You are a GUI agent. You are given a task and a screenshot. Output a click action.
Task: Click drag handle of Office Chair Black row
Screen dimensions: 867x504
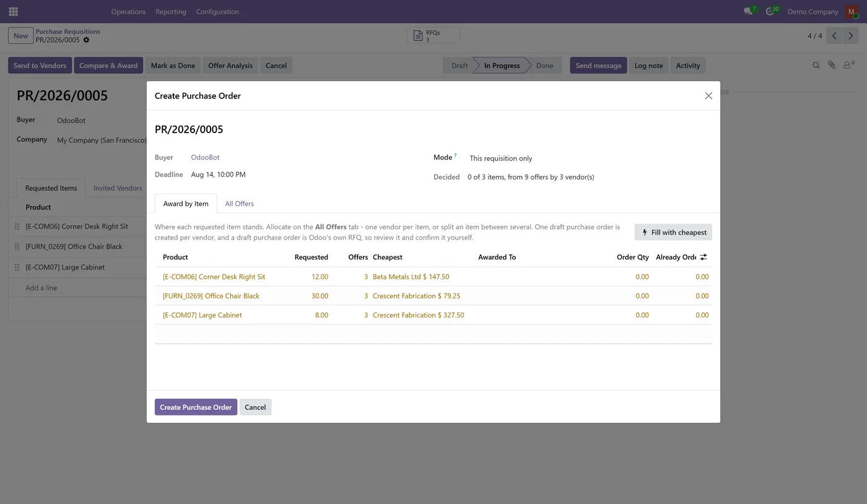click(17, 247)
